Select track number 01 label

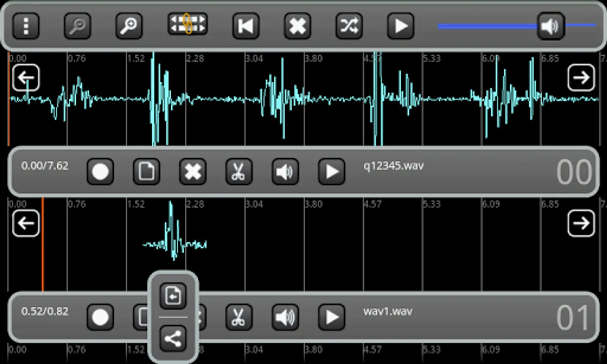573,318
